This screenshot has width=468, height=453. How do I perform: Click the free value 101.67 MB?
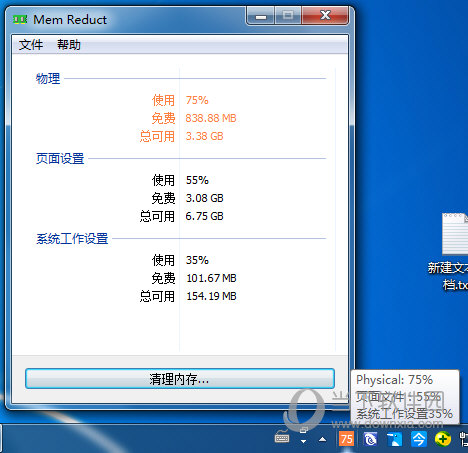pyautogui.click(x=211, y=278)
